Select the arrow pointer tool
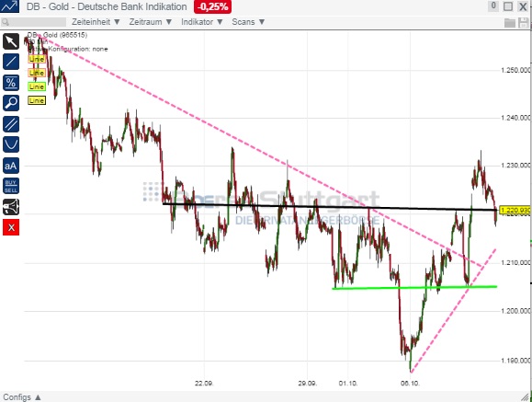532x402 pixels. tap(11, 41)
